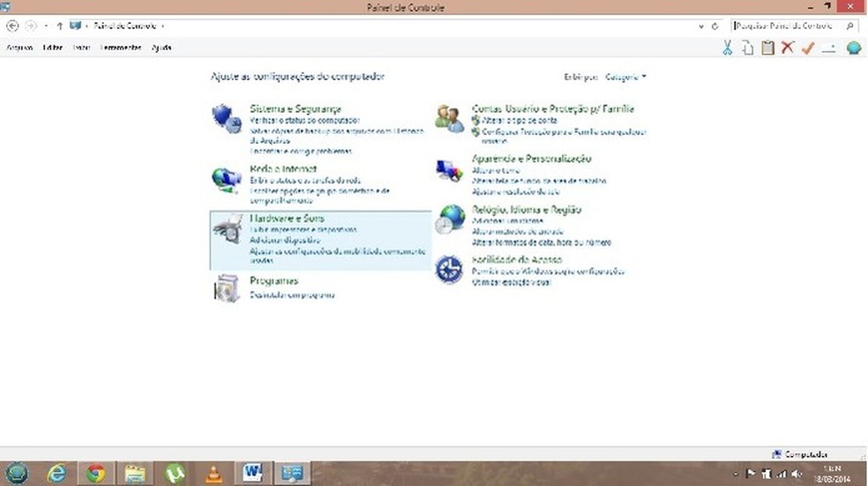The image size is (868, 486).
Task: Launch VLC from the taskbar
Action: 211,474
